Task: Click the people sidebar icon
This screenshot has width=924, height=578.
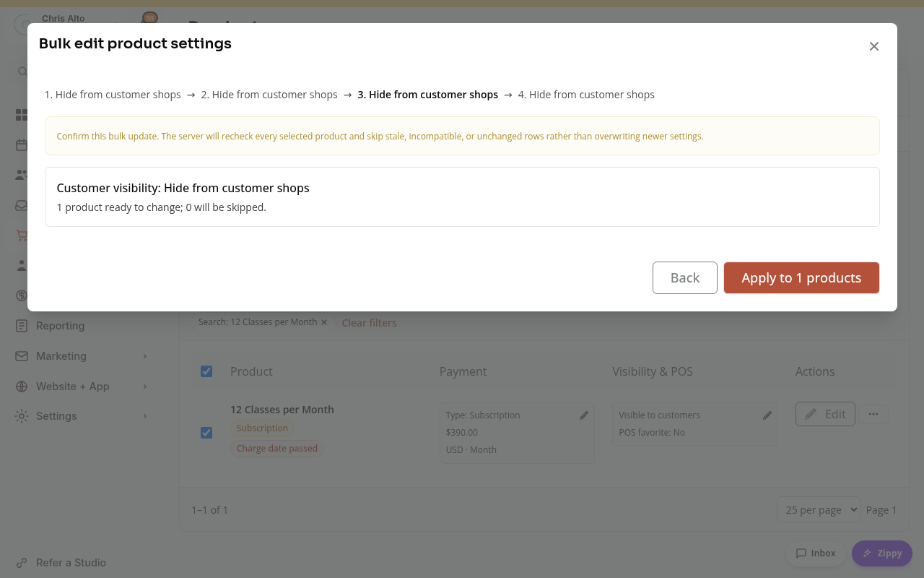Action: [22, 175]
